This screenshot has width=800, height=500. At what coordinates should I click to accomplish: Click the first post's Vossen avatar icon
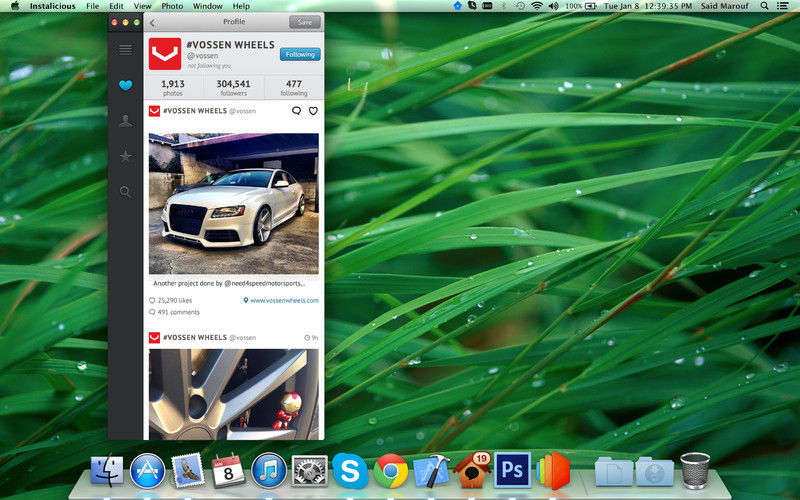click(x=154, y=111)
